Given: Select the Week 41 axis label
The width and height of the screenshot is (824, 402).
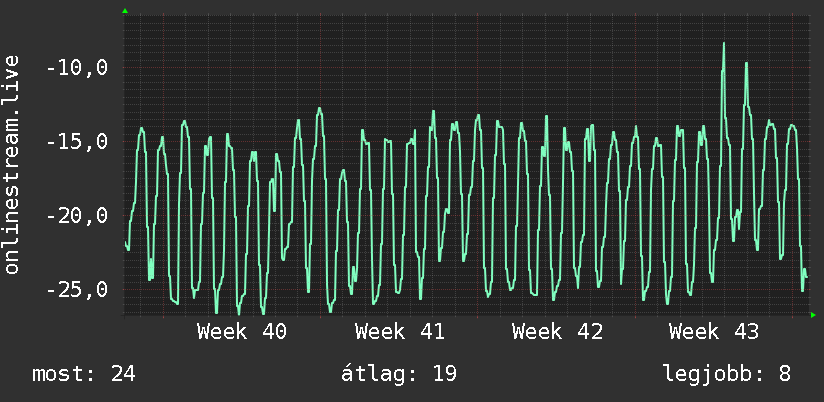Looking at the screenshot, I should (x=399, y=332).
